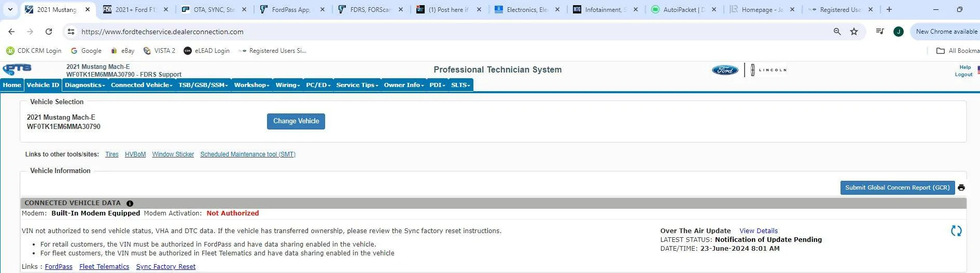Expand the Workshop menu
The width and height of the screenshot is (980, 273).
pos(251,85)
